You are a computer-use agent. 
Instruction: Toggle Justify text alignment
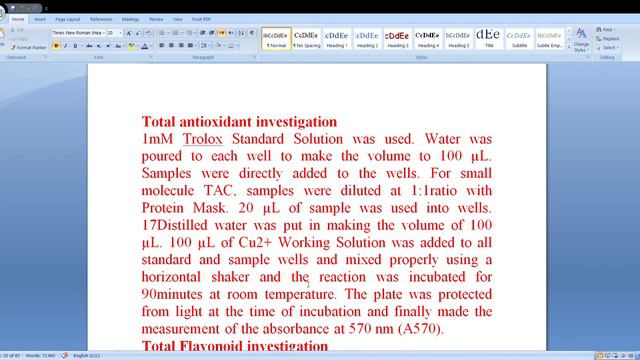[190, 45]
